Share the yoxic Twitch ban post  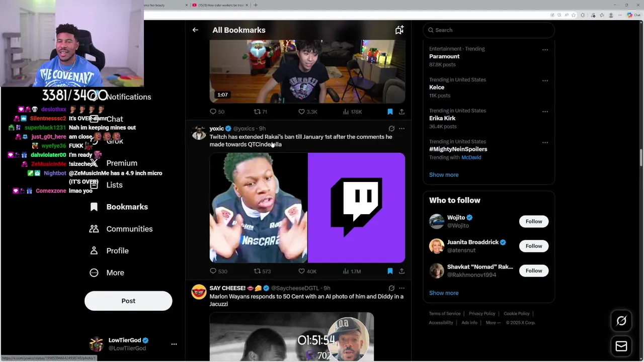(x=401, y=271)
